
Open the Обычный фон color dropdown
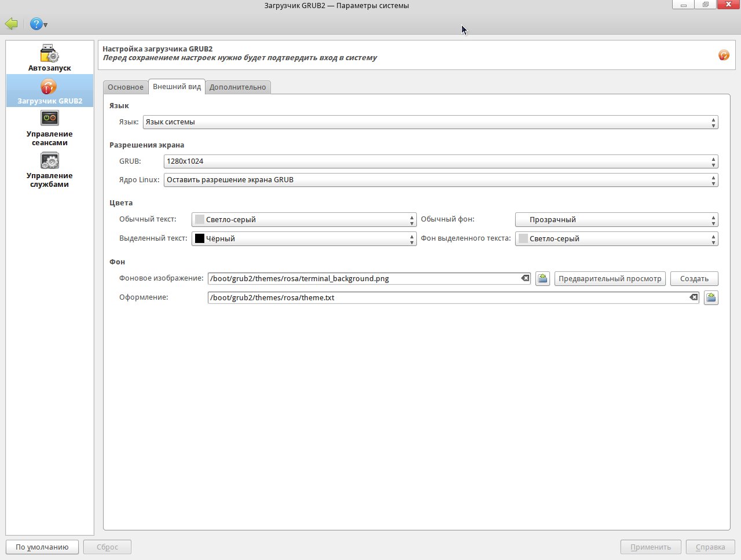[x=616, y=220]
